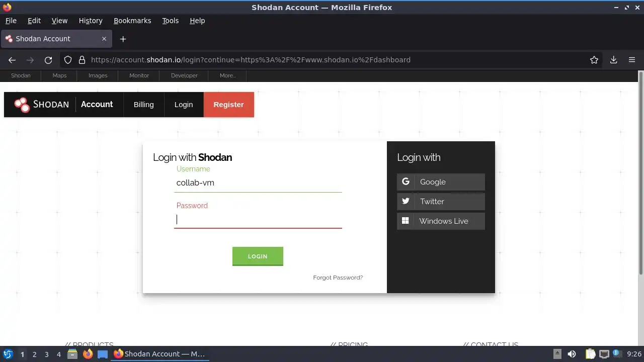Switch to workspace 2
This screenshot has width=644, height=362.
[x=34, y=354]
